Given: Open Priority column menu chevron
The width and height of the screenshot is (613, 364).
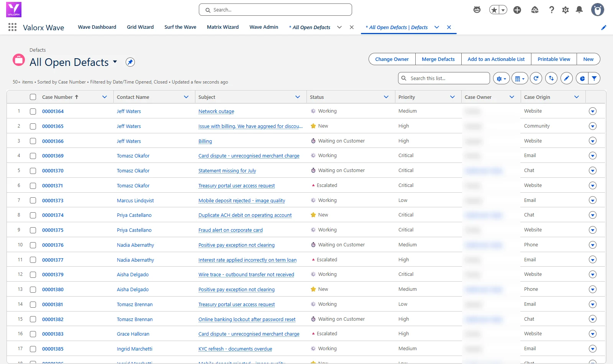Looking at the screenshot, I should point(452,97).
